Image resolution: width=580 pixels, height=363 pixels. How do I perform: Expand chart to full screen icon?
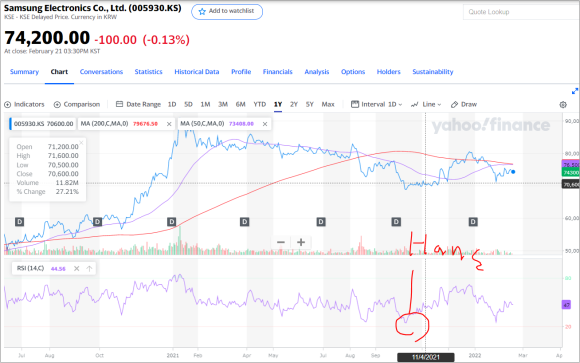coord(575,91)
